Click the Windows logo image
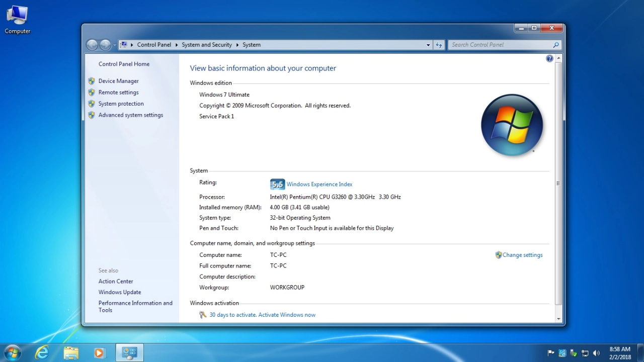This screenshot has height=362, width=644. (x=512, y=125)
